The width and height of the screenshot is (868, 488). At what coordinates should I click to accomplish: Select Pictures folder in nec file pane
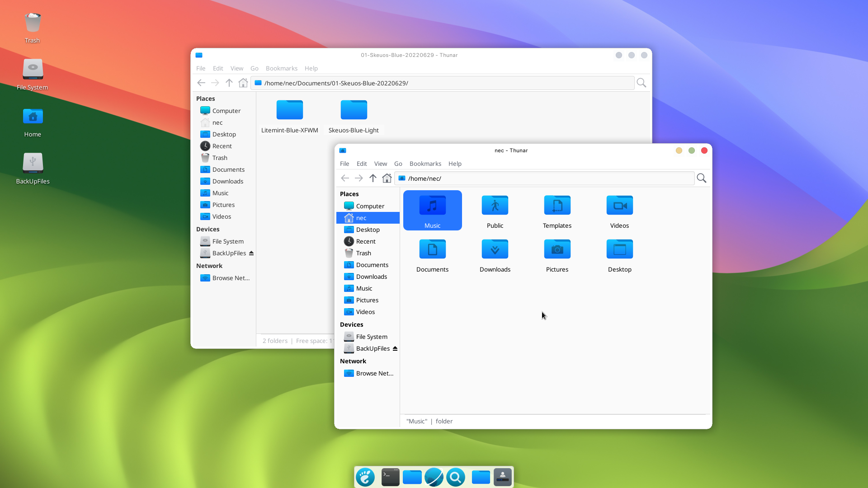(x=557, y=255)
